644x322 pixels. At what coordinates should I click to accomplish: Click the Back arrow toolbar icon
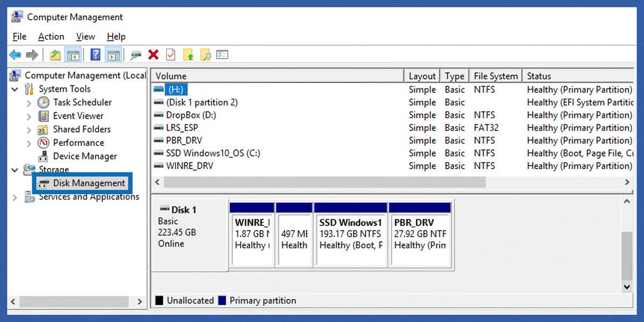(x=15, y=54)
